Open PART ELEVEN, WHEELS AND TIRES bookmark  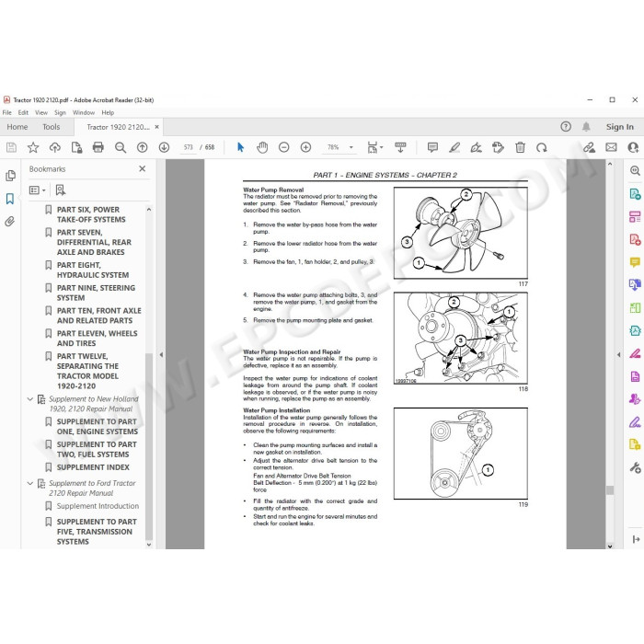97,339
